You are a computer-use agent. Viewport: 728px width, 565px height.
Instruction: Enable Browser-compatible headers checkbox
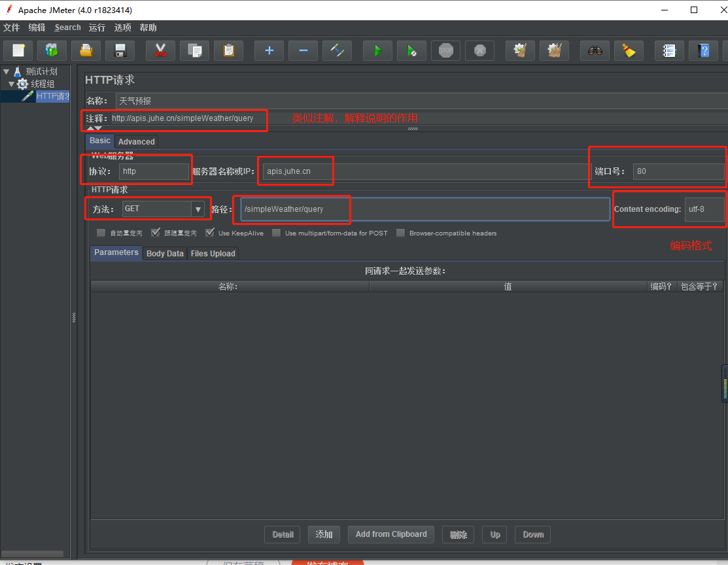400,233
